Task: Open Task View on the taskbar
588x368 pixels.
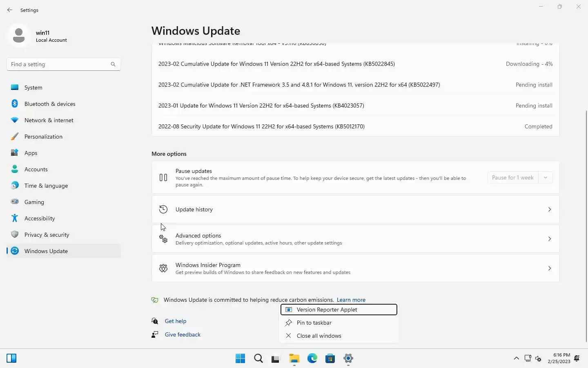Action: [x=276, y=359]
